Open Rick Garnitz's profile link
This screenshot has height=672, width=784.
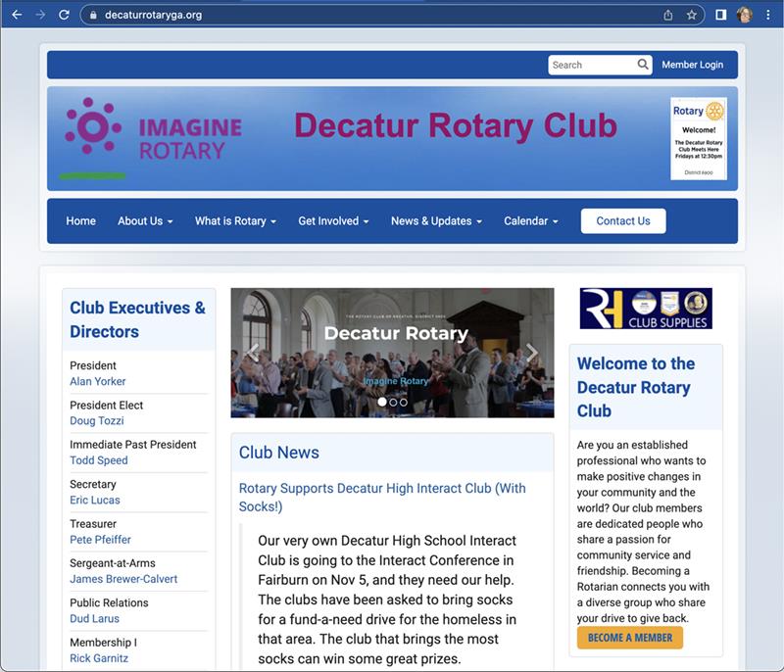(x=99, y=658)
